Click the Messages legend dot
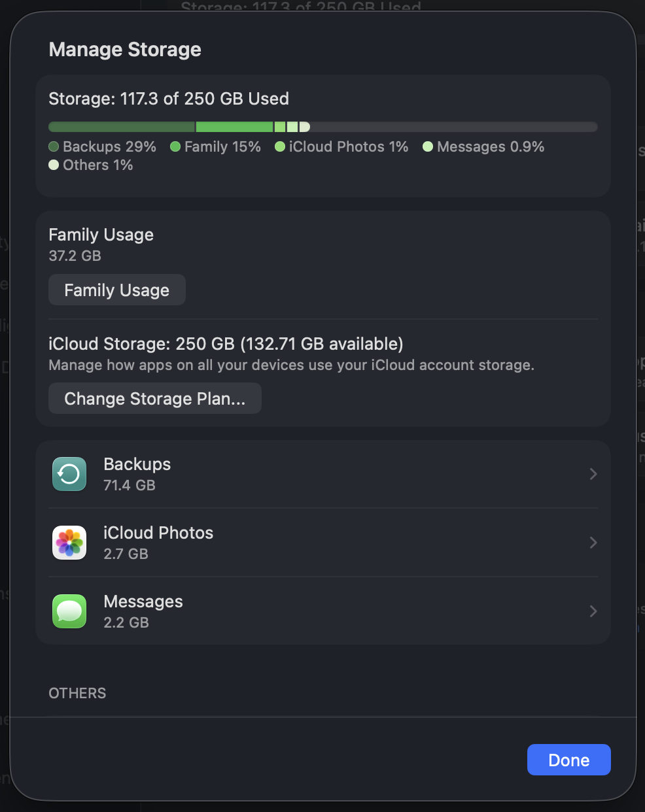Viewport: 645px width, 812px height. (428, 146)
